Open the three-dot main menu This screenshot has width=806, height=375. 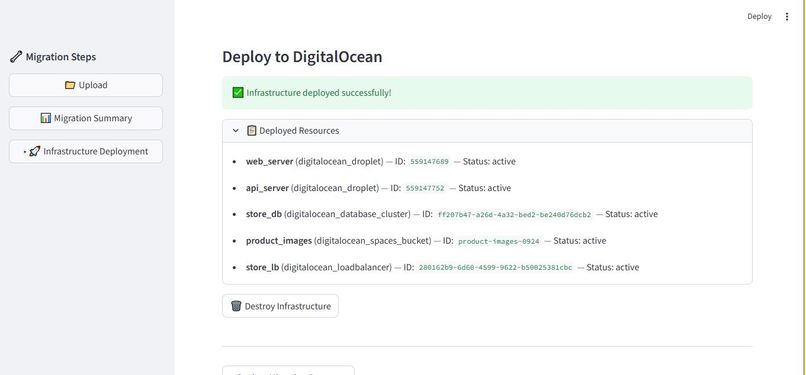[786, 16]
